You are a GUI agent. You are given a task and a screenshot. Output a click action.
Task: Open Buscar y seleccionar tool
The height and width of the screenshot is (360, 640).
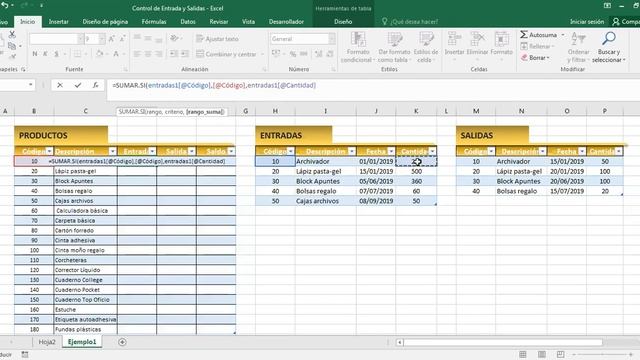pyautogui.click(x=609, y=47)
